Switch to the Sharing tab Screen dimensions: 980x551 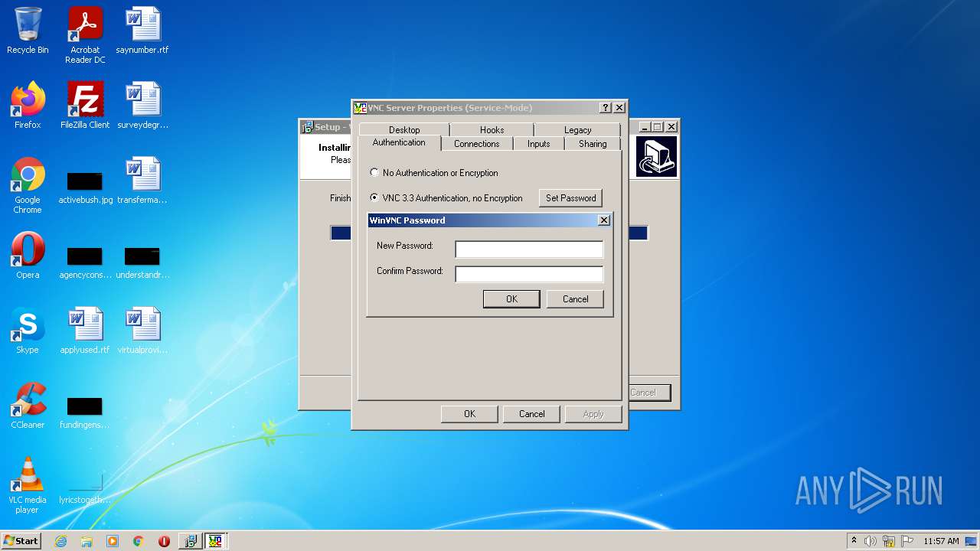592,144
